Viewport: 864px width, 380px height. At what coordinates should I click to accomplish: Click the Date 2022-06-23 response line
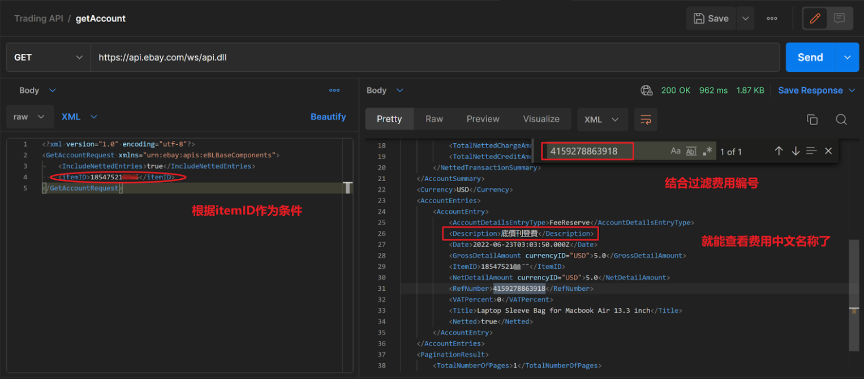(x=523, y=245)
